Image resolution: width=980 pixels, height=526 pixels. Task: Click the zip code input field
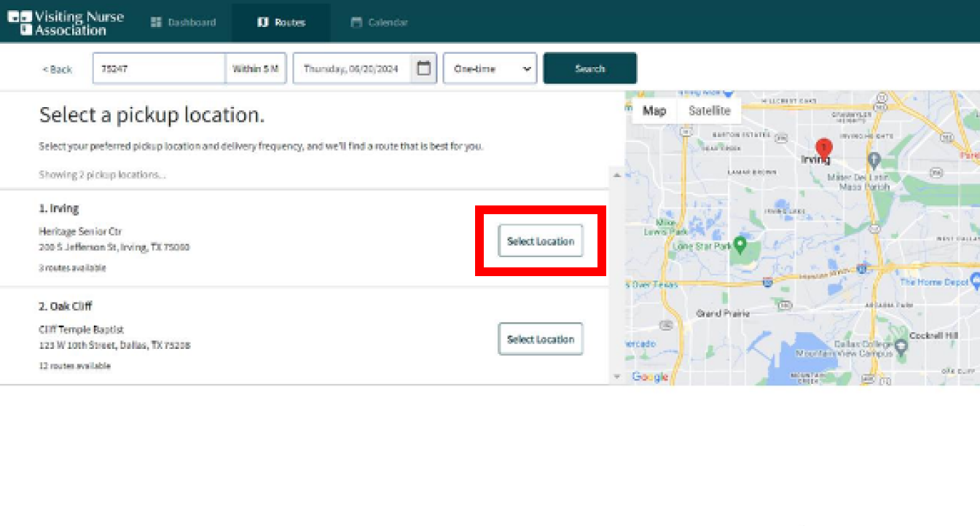coord(159,68)
